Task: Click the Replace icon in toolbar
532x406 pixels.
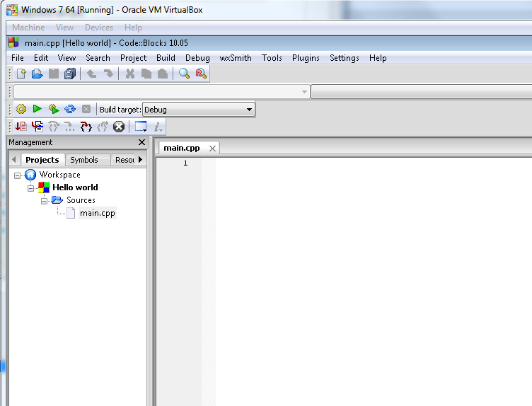Action: click(201, 74)
